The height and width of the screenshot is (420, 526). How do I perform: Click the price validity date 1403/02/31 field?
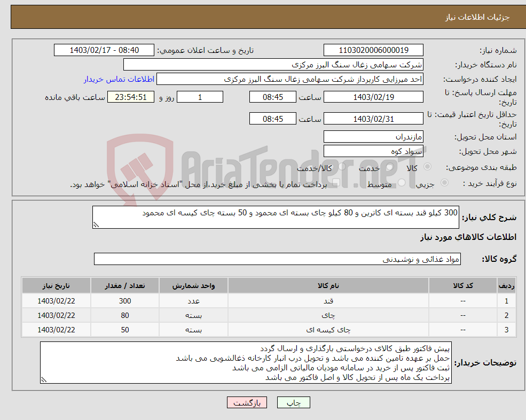(373, 119)
